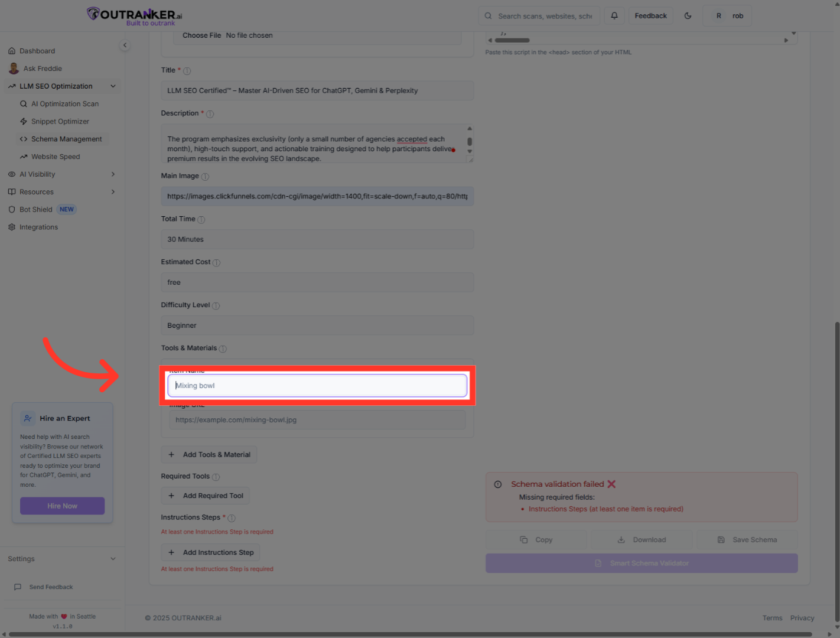Toggle dark mode with the moon icon
The height and width of the screenshot is (638, 840).
click(688, 16)
